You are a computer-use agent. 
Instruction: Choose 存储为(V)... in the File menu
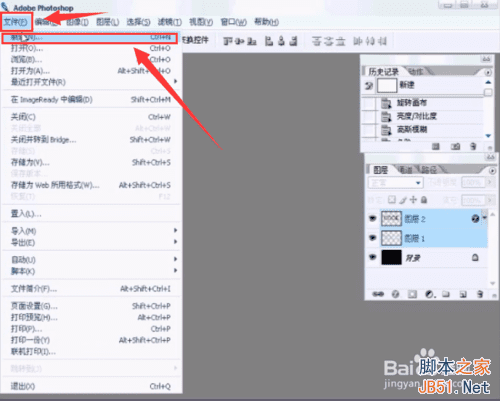point(91,162)
